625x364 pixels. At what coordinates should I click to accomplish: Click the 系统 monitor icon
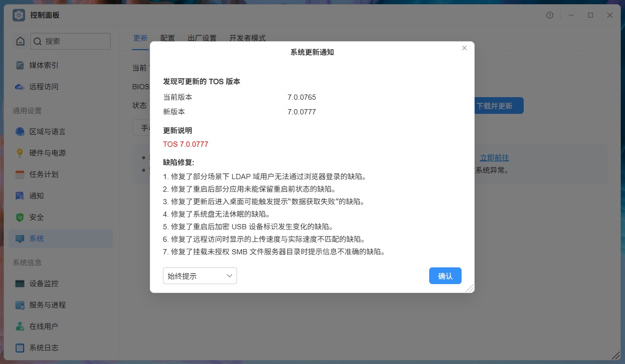(19, 239)
